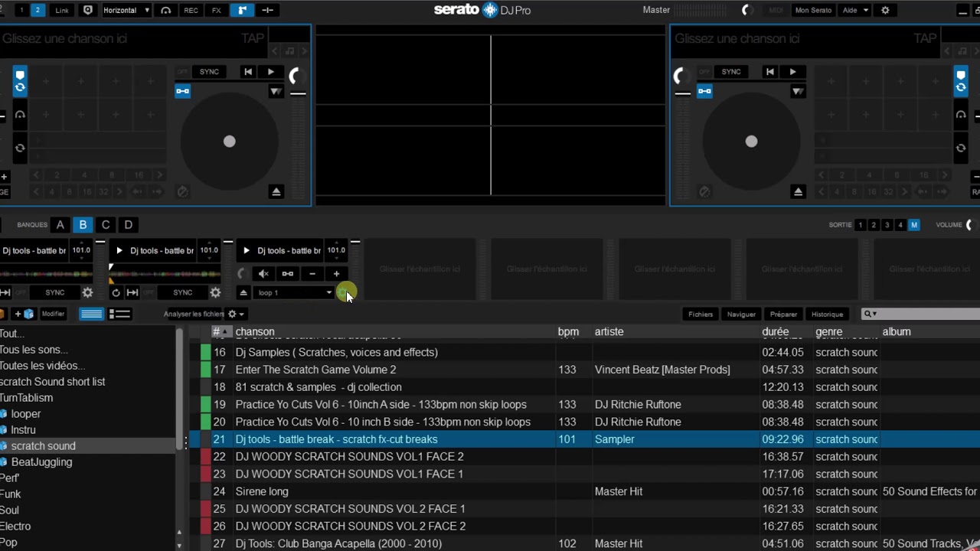Toggle SYNC on left deck
This screenshot has width=980, height=551.
click(209, 72)
